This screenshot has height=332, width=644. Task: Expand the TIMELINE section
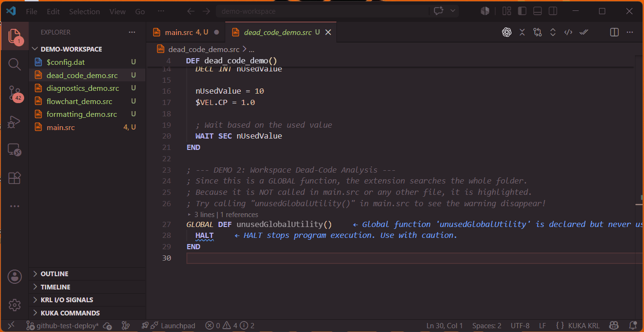[x=88, y=287]
